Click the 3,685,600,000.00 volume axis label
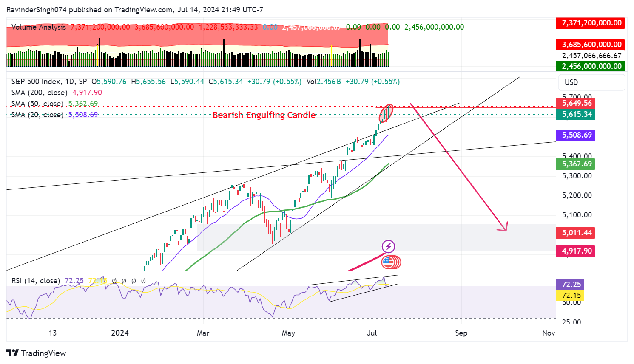634x364 pixels. (591, 45)
